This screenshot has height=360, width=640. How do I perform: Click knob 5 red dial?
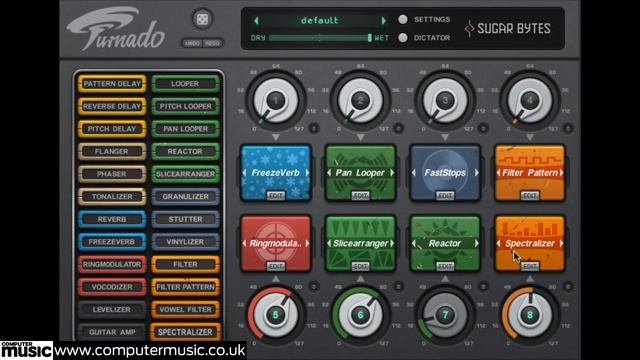pyautogui.click(x=276, y=315)
